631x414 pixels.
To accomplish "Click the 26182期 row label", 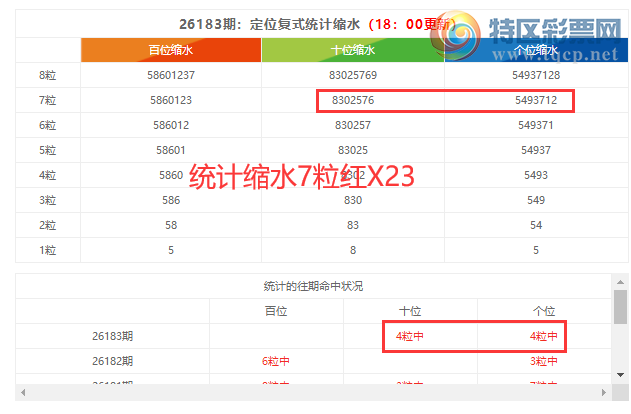I will [x=113, y=361].
